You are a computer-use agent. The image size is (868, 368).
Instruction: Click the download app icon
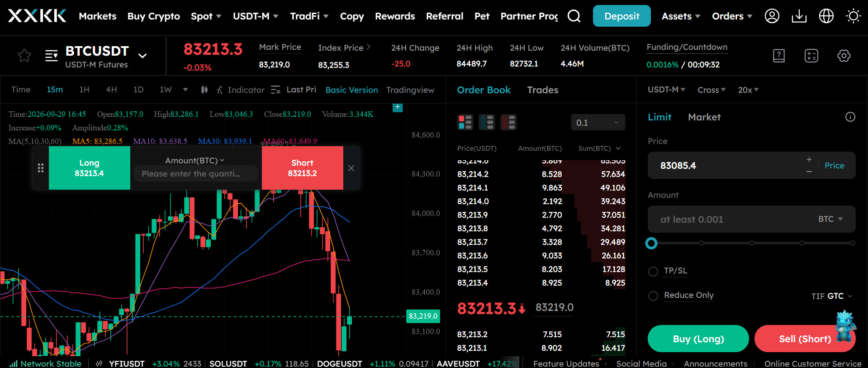(x=799, y=16)
